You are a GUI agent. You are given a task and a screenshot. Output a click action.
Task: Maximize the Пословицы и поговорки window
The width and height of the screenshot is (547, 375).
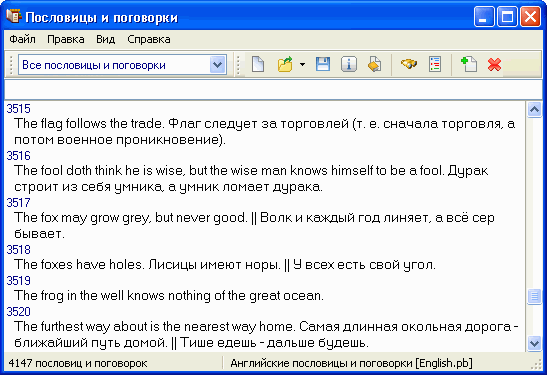(x=507, y=16)
